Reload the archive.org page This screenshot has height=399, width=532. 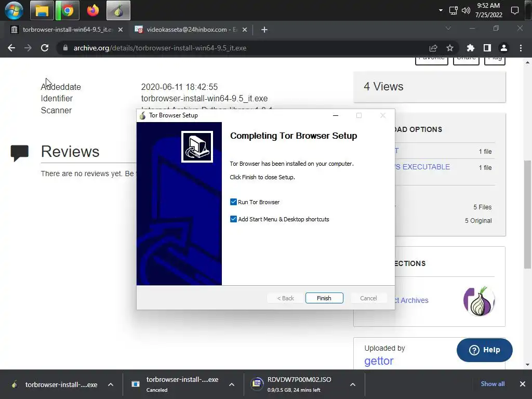point(45,48)
